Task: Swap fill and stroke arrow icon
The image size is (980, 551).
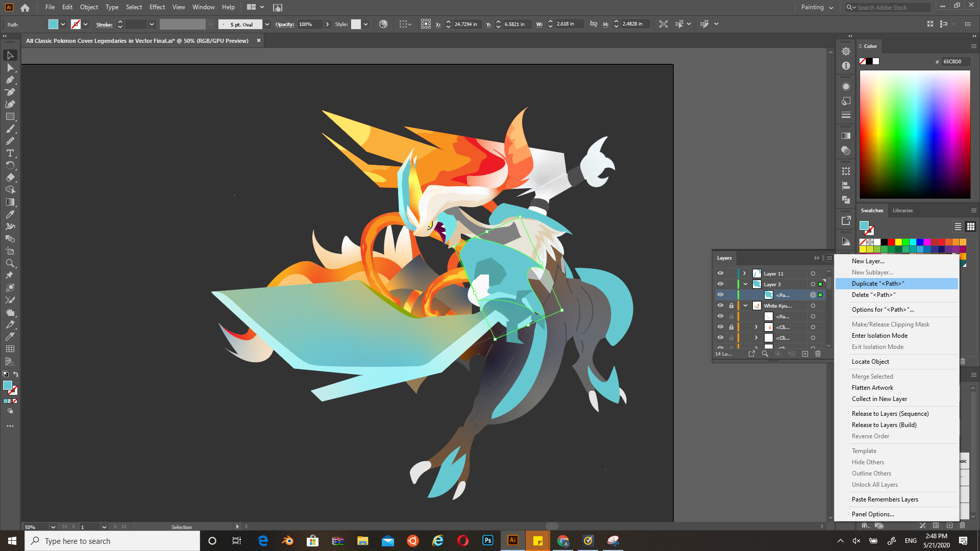Action: click(16, 374)
